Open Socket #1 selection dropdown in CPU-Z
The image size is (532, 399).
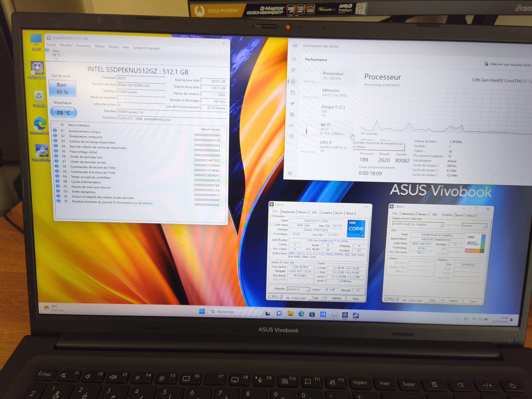298,289
